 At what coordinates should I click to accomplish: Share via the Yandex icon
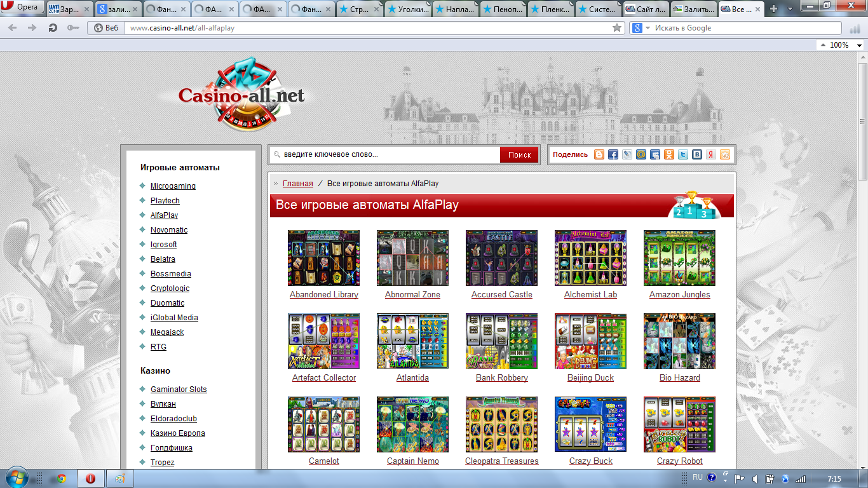click(711, 154)
